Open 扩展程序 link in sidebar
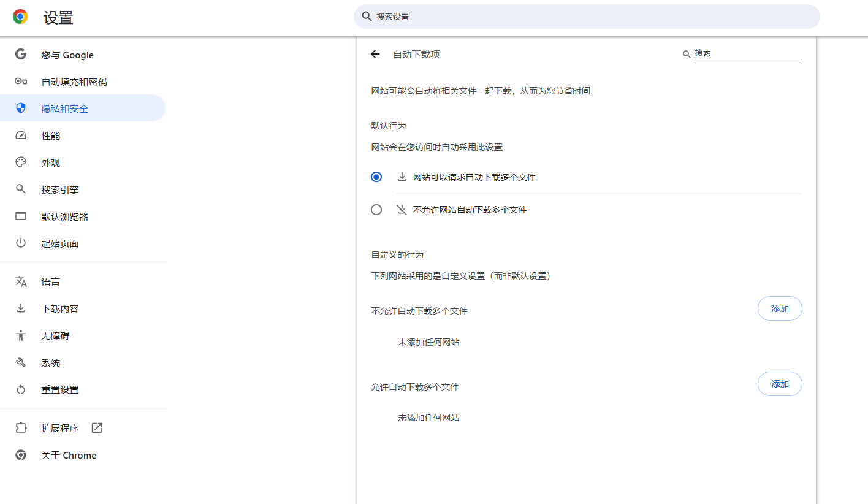This screenshot has width=868, height=504. pos(83,428)
